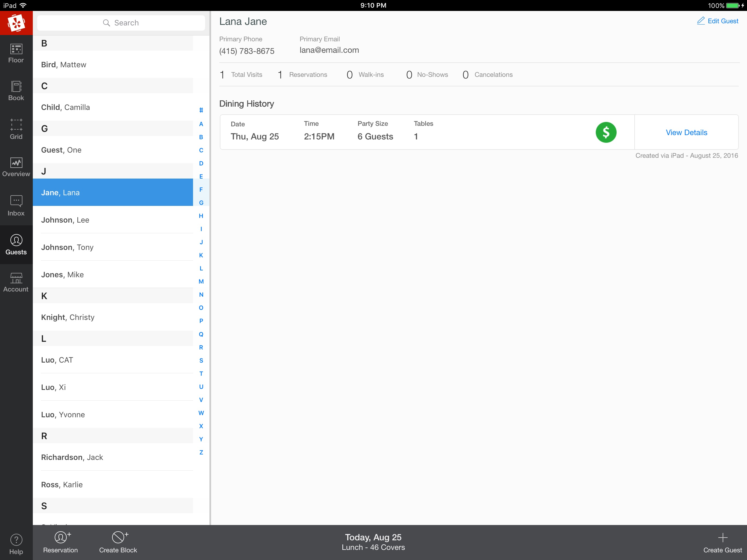Image resolution: width=747 pixels, height=560 pixels.
Task: Tap the Yelp logo icon
Action: (16, 23)
